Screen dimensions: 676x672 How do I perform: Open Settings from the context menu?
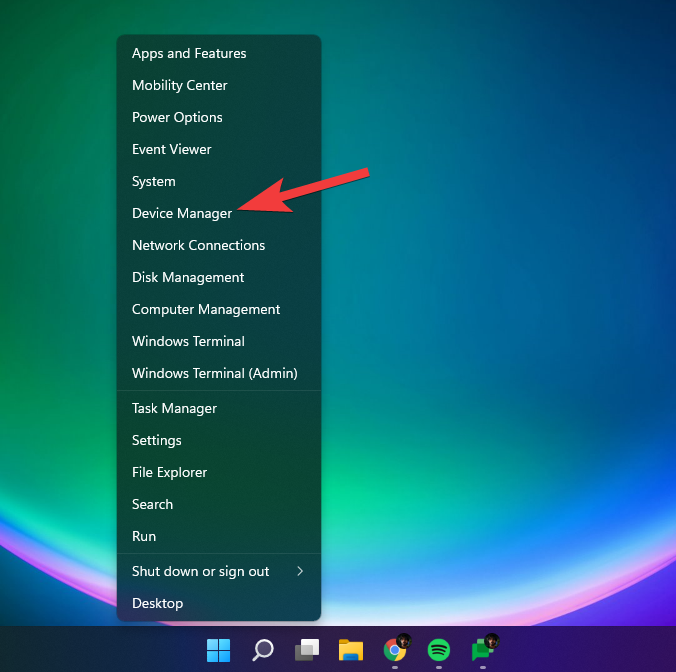coord(157,440)
